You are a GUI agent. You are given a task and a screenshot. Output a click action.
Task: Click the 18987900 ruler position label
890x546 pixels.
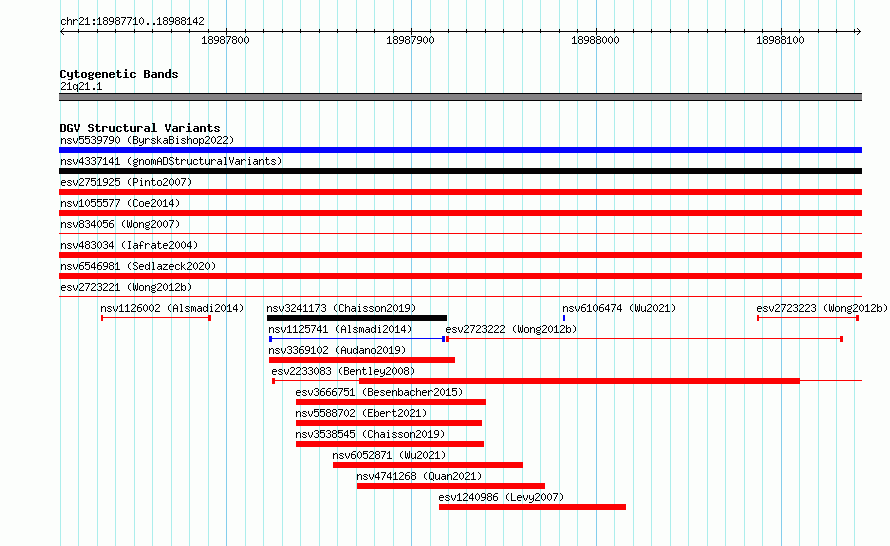(x=410, y=40)
